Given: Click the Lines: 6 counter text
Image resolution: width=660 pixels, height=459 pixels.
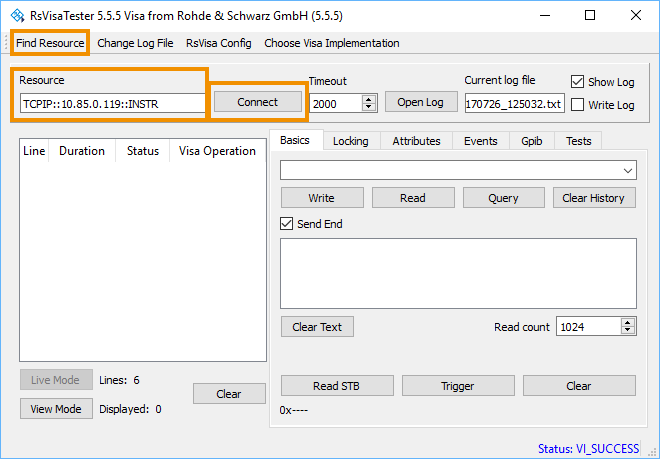Looking at the screenshot, I should (119, 380).
